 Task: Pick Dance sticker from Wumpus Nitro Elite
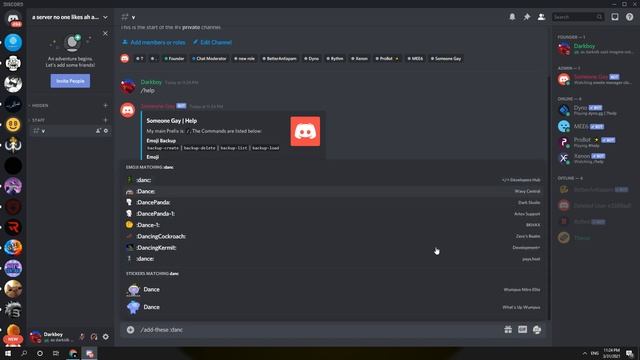pos(333,290)
